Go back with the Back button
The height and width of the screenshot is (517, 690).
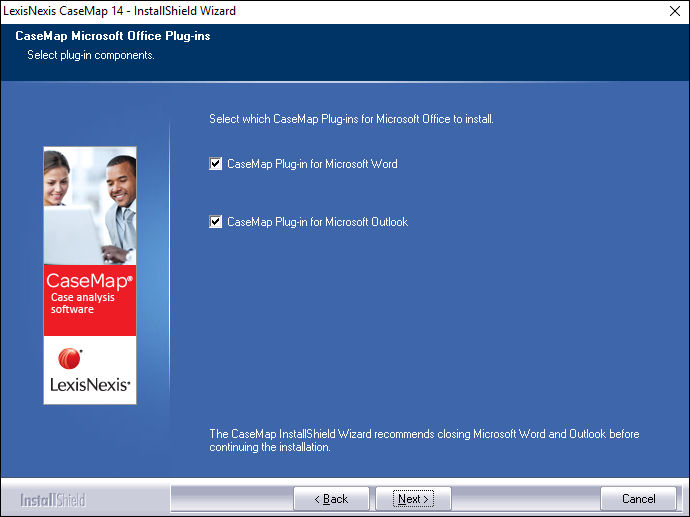pos(331,499)
